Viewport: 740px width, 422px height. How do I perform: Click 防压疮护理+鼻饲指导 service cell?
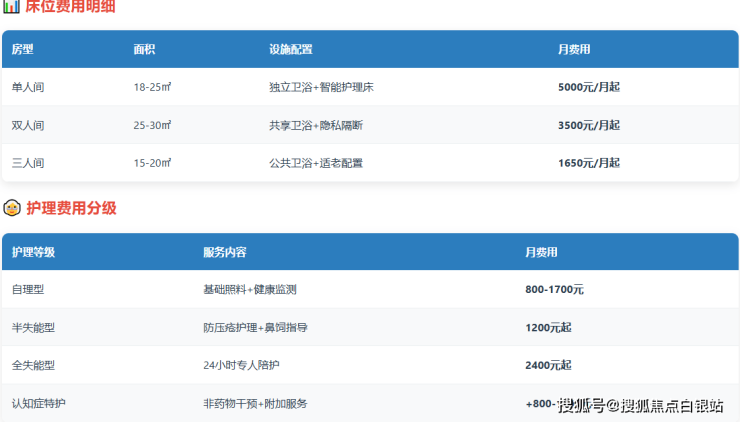point(255,327)
